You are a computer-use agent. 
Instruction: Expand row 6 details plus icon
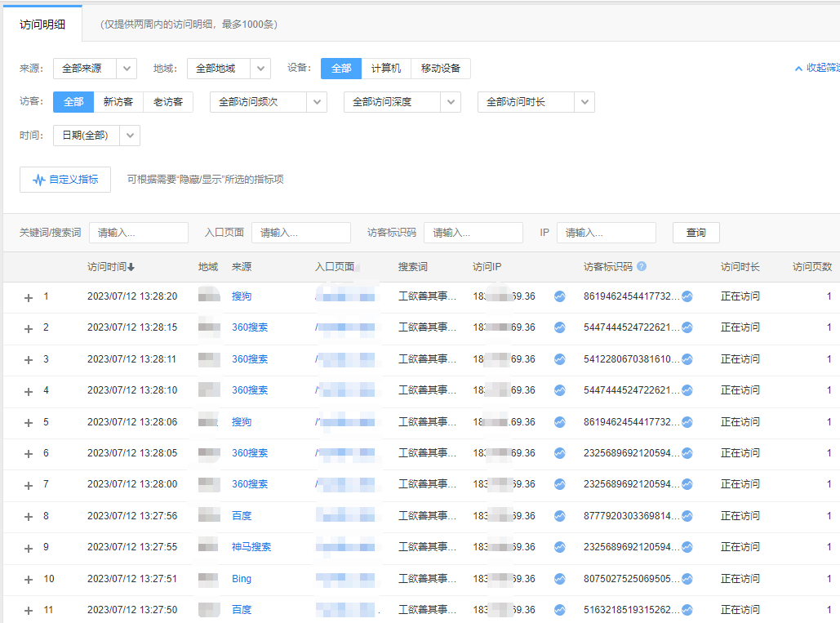pyautogui.click(x=29, y=454)
